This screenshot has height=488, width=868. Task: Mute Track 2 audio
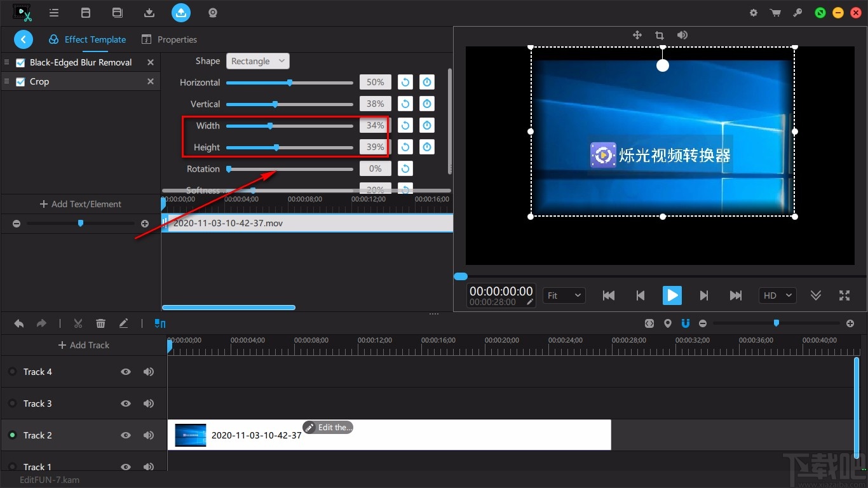point(149,435)
